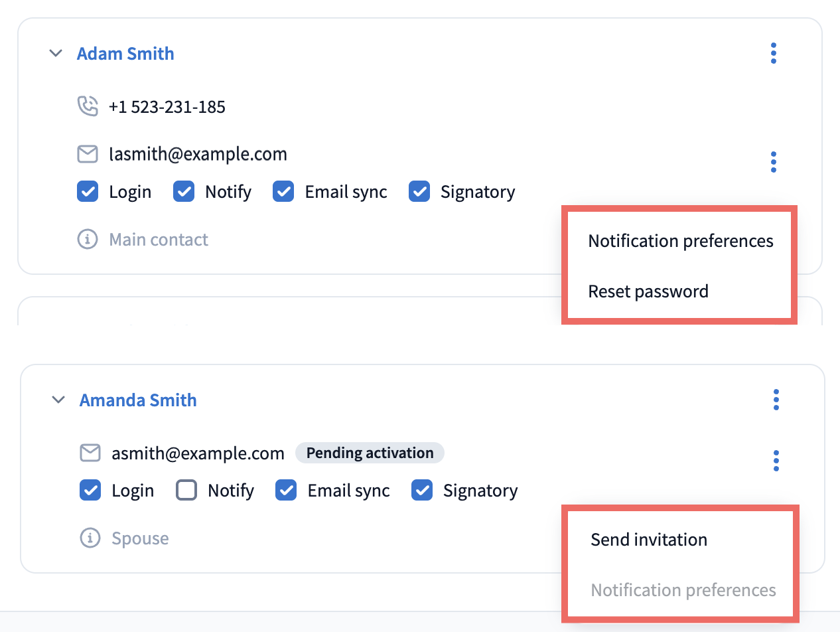Disable Signatory checkbox for Amanda Smith

pyautogui.click(x=422, y=491)
